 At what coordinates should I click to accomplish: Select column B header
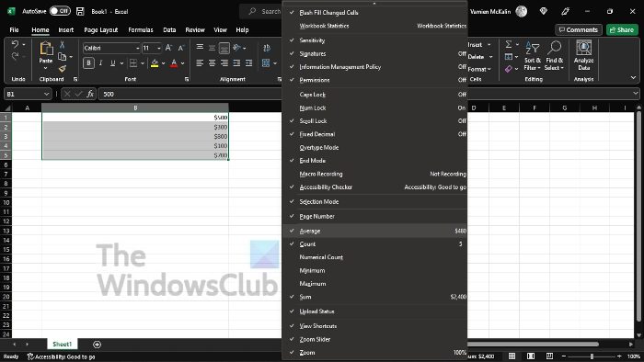pos(135,107)
